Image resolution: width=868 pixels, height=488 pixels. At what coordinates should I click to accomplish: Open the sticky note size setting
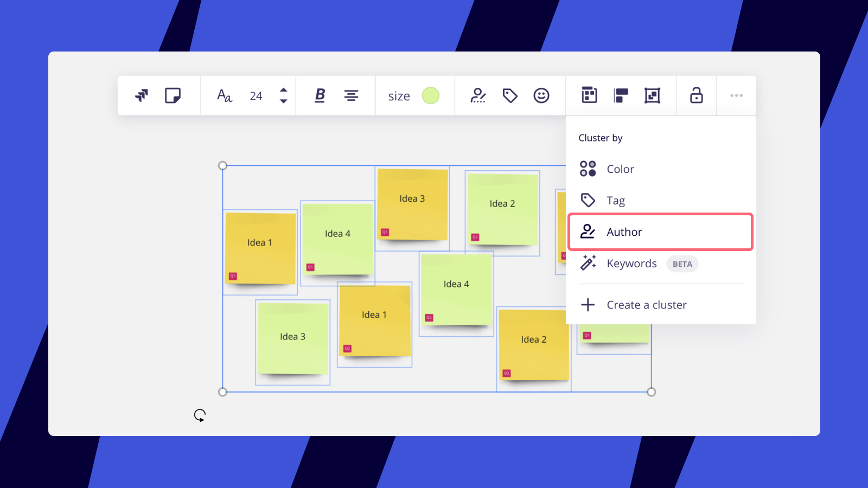pos(399,96)
